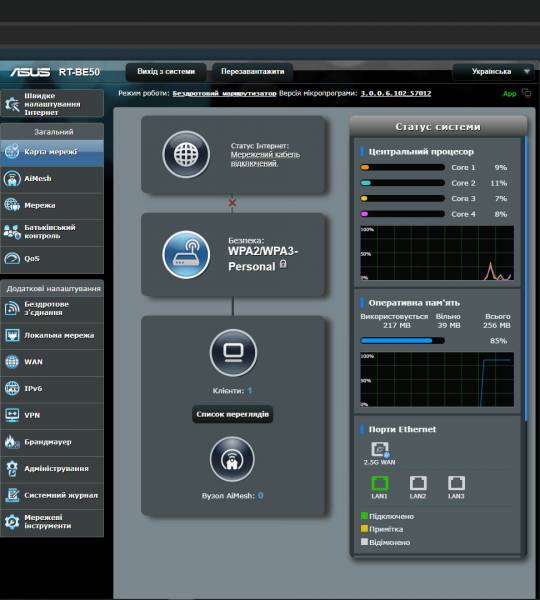This screenshot has height=600, width=540.
Task: Click the AiMesh node icon
Action: coord(232,459)
